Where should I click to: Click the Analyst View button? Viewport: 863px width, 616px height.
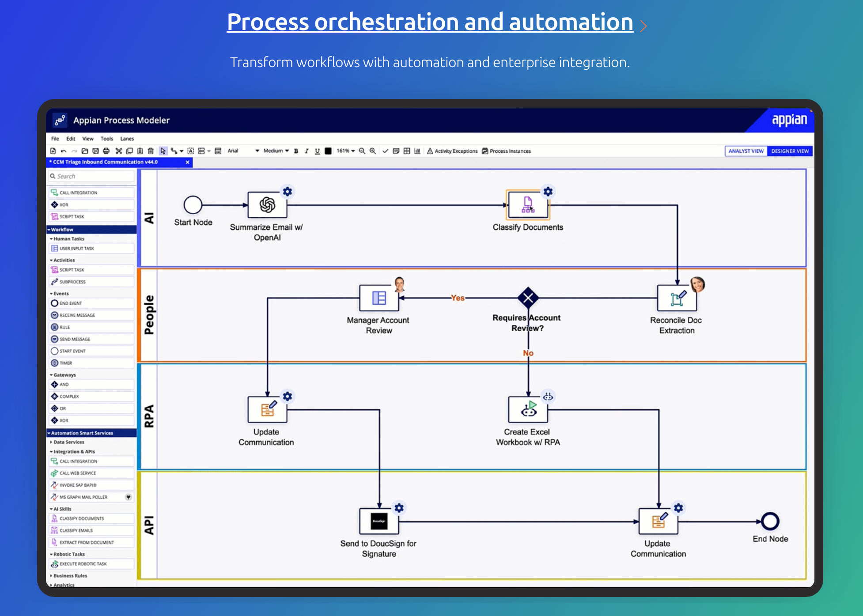click(746, 151)
